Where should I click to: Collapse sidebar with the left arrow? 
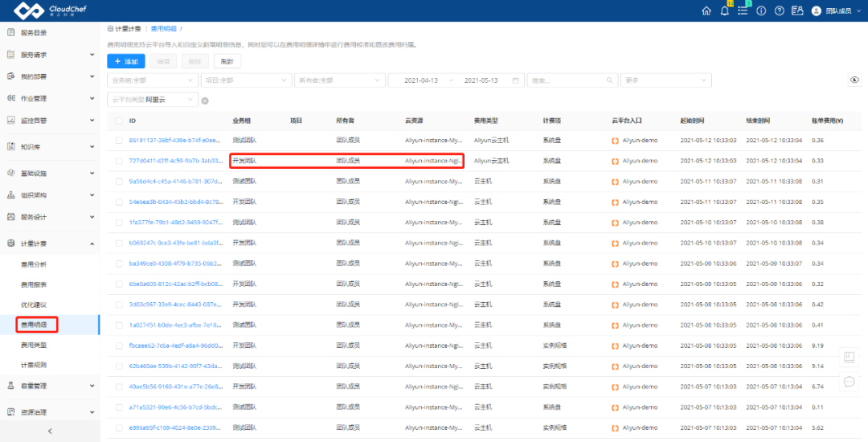click(x=50, y=431)
